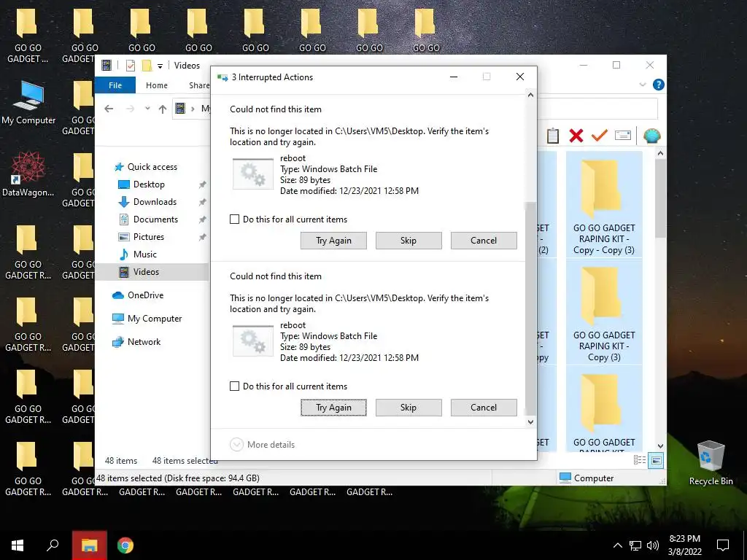This screenshot has height=560, width=747.
Task: Select the My Computer desktop icon
Action: coord(28,103)
